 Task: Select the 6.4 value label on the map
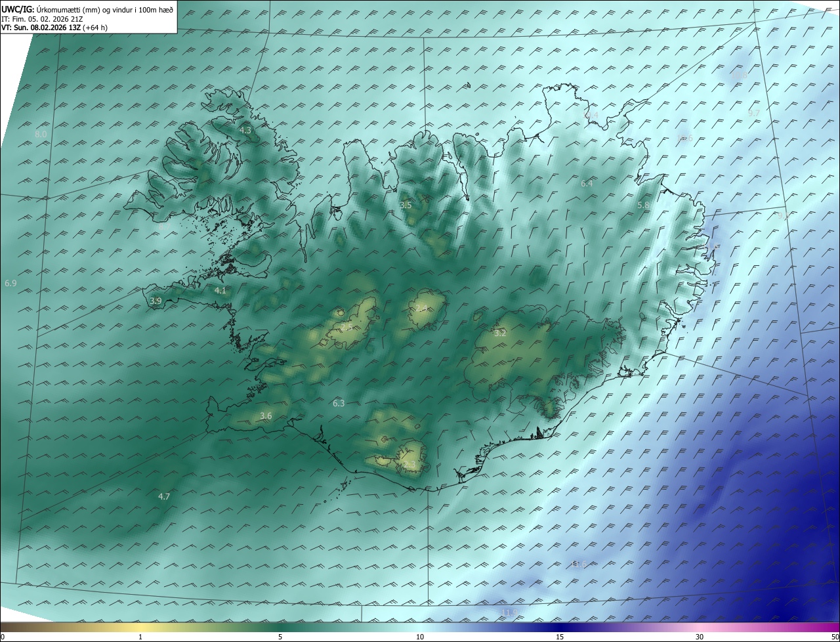click(587, 184)
